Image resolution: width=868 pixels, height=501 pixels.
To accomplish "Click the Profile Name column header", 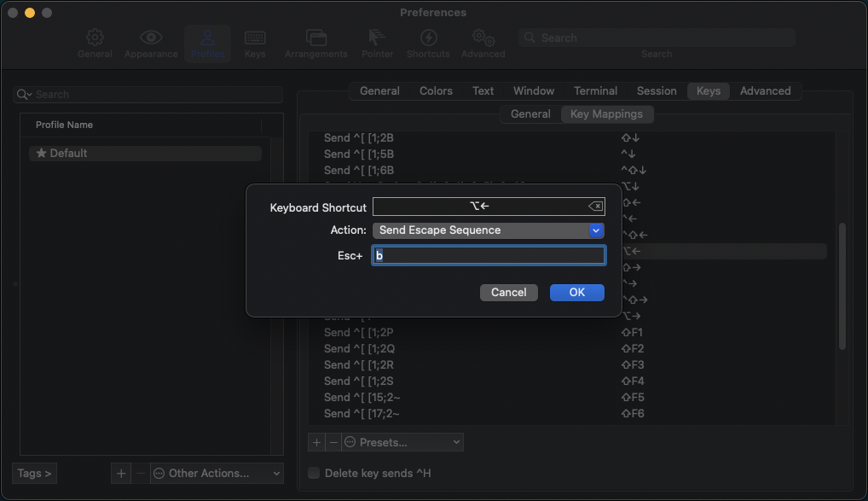I will [x=142, y=125].
